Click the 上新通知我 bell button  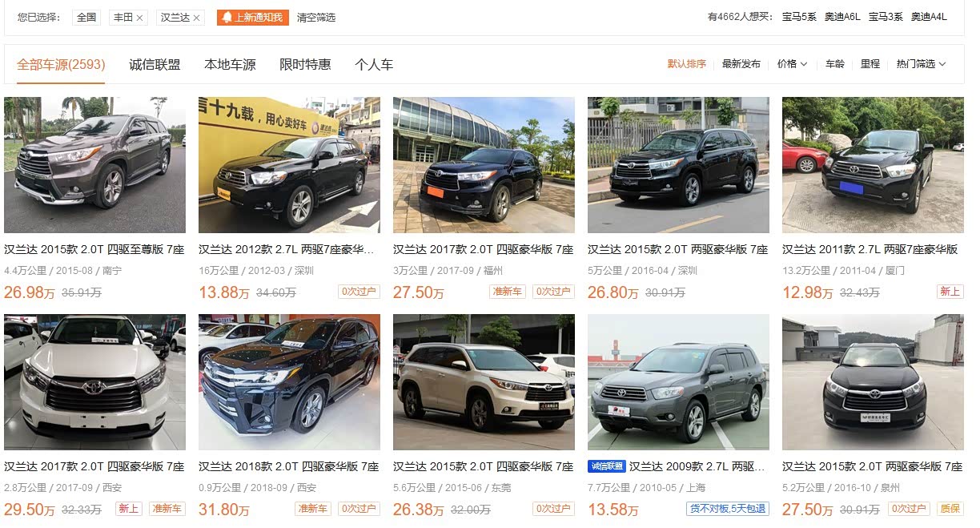(252, 18)
